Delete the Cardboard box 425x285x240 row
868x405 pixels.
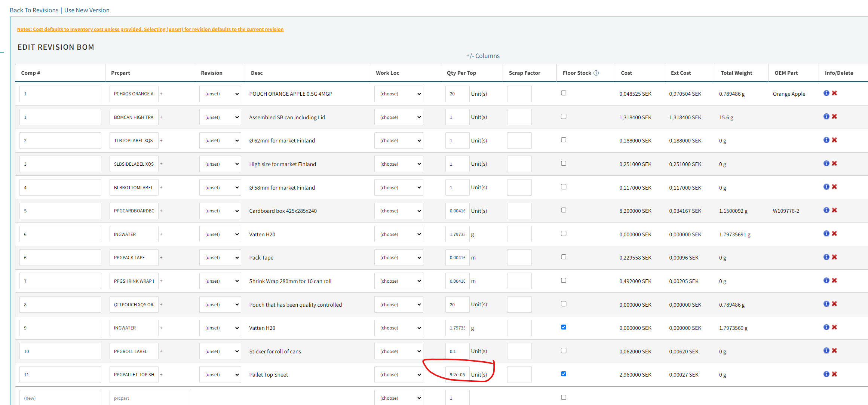pyautogui.click(x=834, y=210)
